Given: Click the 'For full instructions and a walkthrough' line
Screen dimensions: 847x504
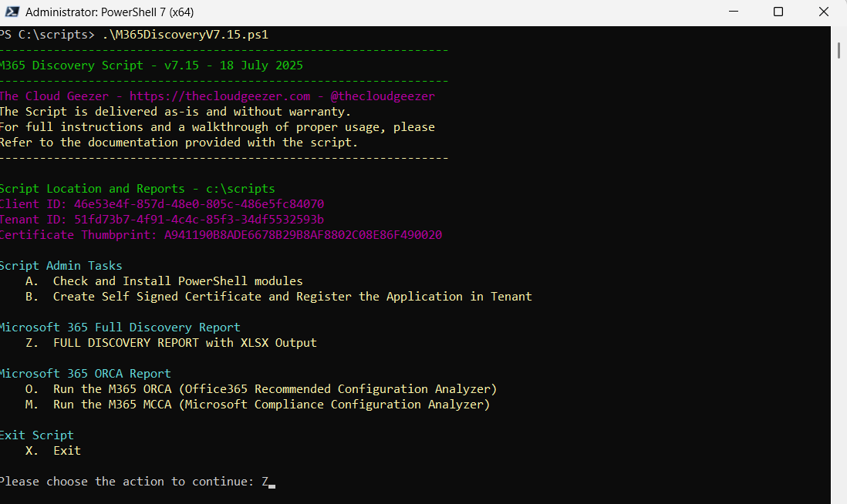Looking at the screenshot, I should tap(218, 127).
